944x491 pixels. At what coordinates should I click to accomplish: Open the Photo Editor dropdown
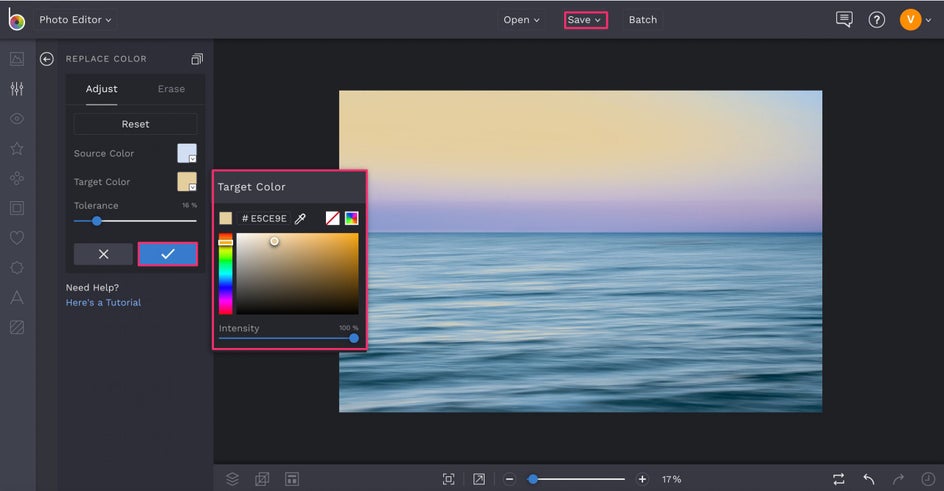point(76,20)
